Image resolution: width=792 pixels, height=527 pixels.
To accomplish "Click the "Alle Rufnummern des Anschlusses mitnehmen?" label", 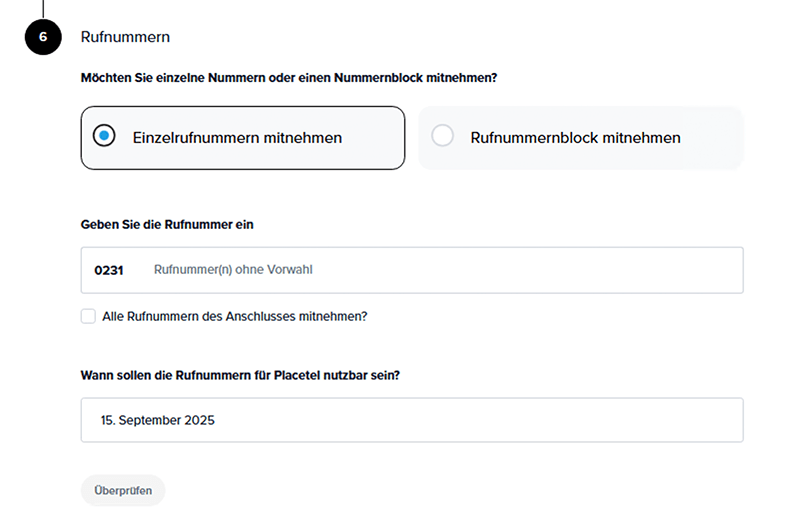I will (x=235, y=316).
